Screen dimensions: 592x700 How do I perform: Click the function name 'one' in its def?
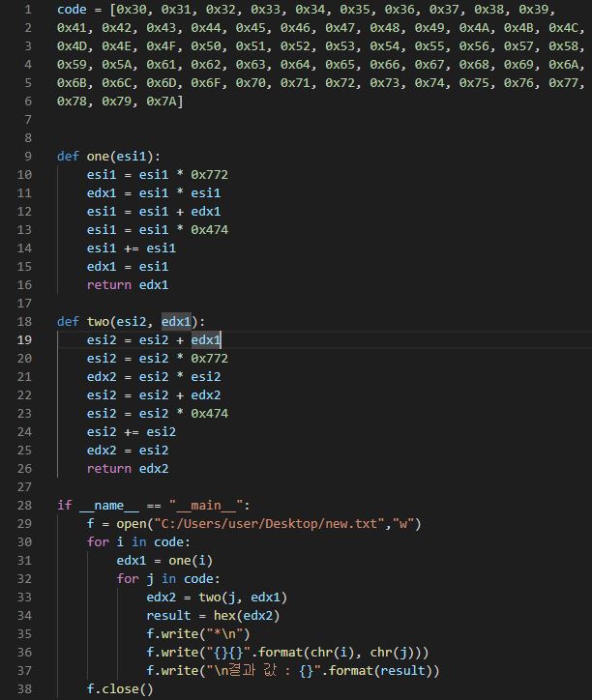(x=98, y=157)
